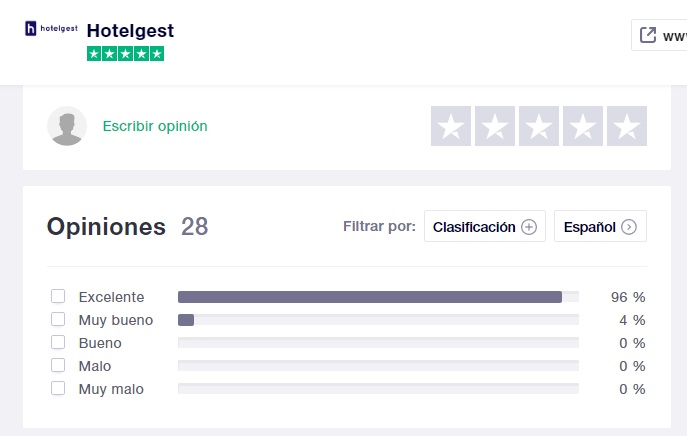Click the Excelente 96% rating bar
Image resolution: width=687 pixels, height=436 pixels.
point(378,297)
